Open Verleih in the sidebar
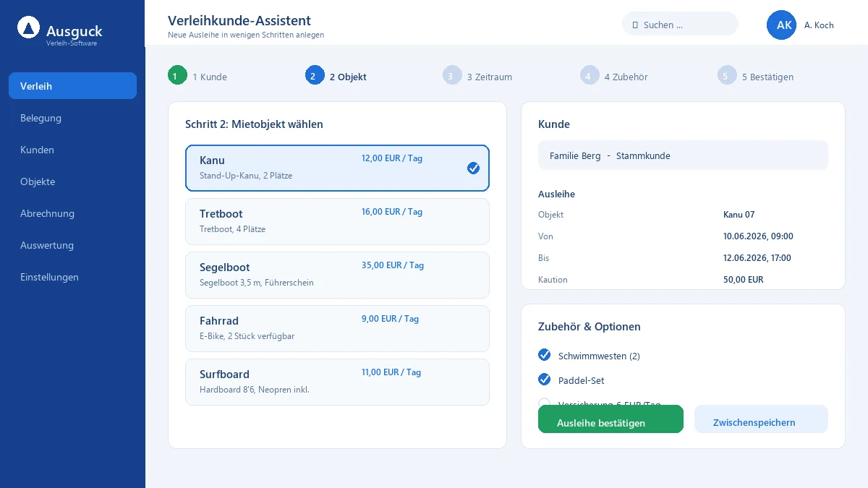Viewport: 868px width, 488px height. point(72,86)
